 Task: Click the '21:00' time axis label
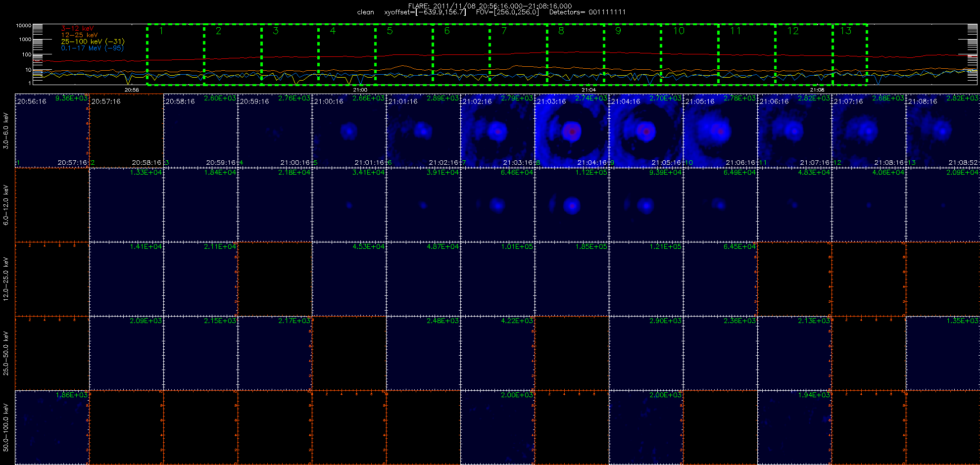[360, 90]
